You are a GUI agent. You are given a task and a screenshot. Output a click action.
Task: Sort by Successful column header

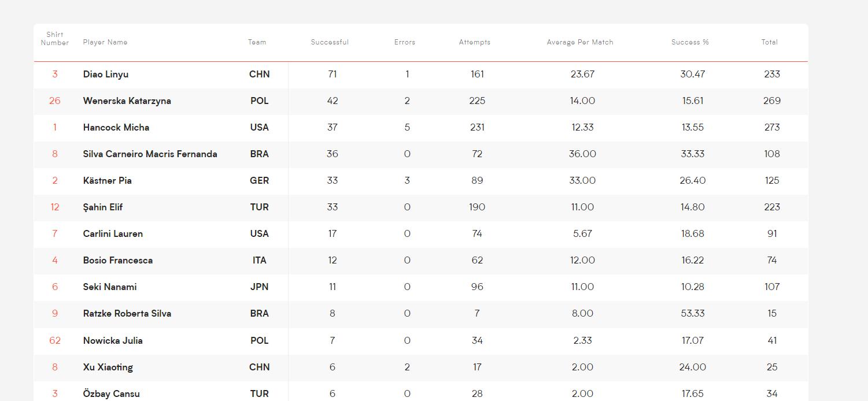[x=330, y=42]
